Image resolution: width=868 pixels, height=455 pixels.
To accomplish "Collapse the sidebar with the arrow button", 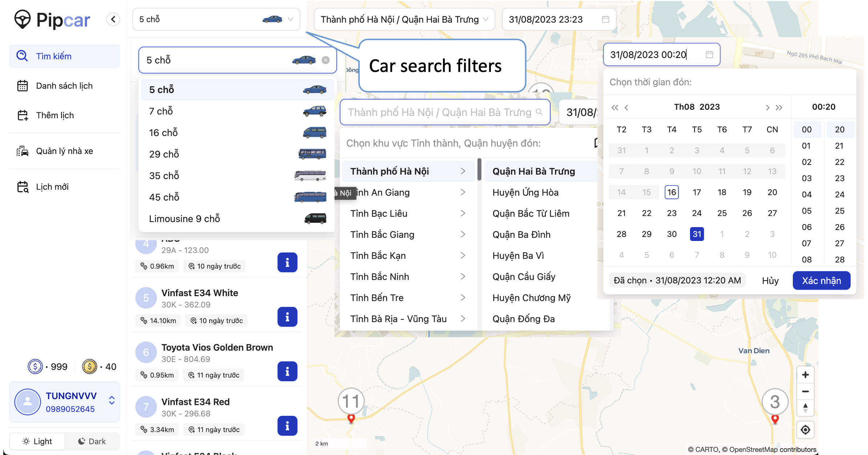I will point(113,19).
